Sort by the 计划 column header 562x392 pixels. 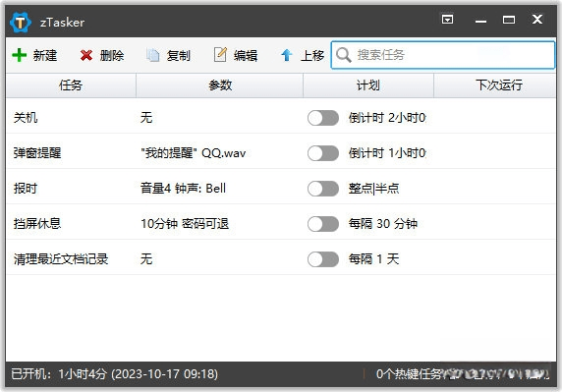[368, 85]
